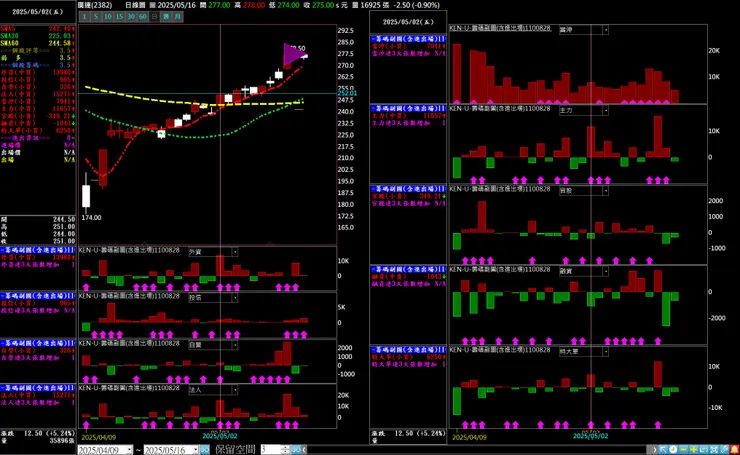Image resolution: width=740 pixels, height=455 pixels.
Task: Click the 174.00 low price label
Action: point(92,218)
